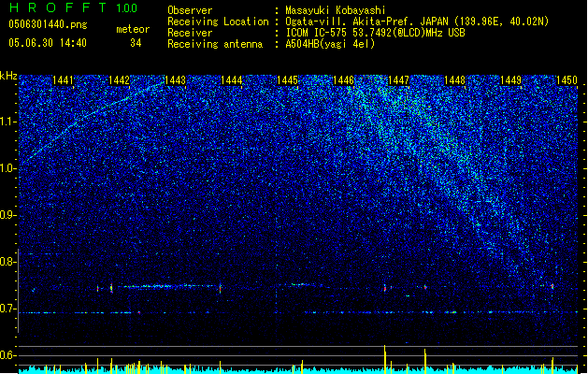Click the date stamp 05.06.30 14:40

click(x=48, y=43)
